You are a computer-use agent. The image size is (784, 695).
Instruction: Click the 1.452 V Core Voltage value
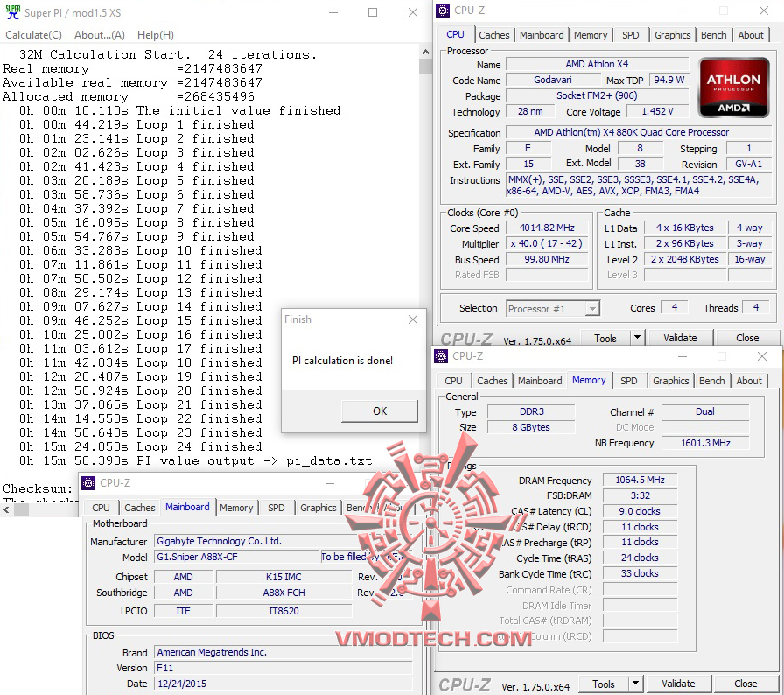(657, 111)
